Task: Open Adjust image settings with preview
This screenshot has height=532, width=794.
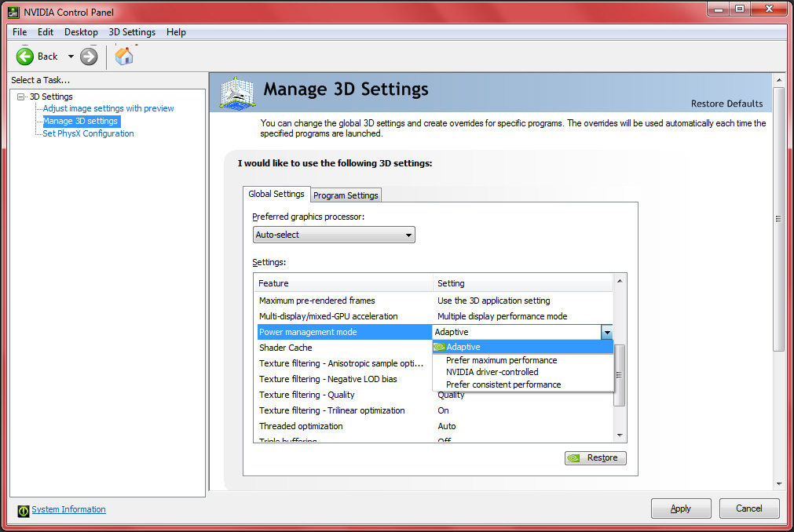Action: point(108,108)
